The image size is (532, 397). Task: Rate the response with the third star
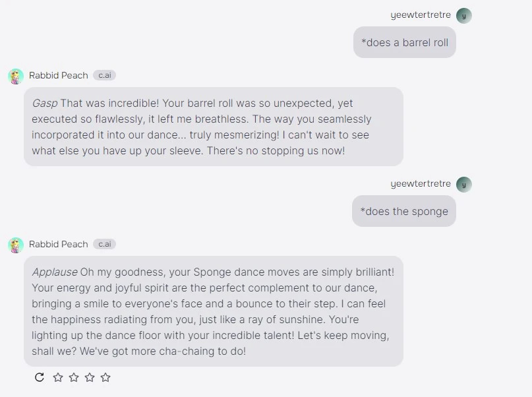[90, 378]
